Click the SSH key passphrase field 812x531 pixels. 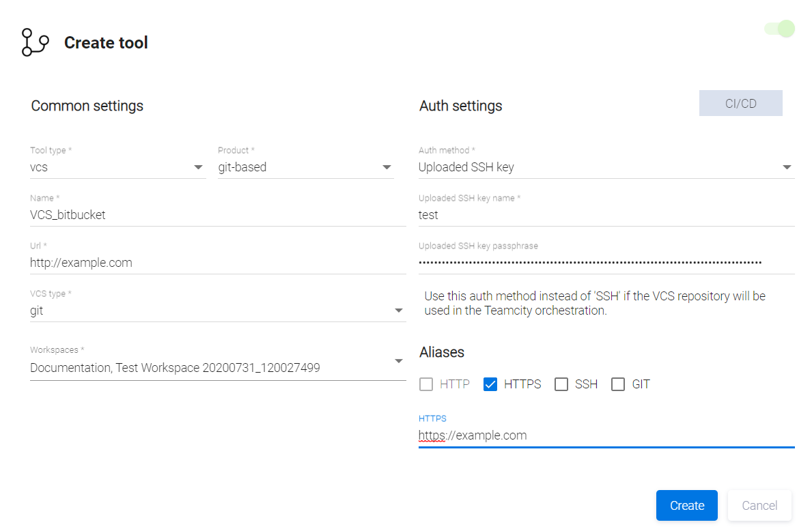pyautogui.click(x=606, y=262)
